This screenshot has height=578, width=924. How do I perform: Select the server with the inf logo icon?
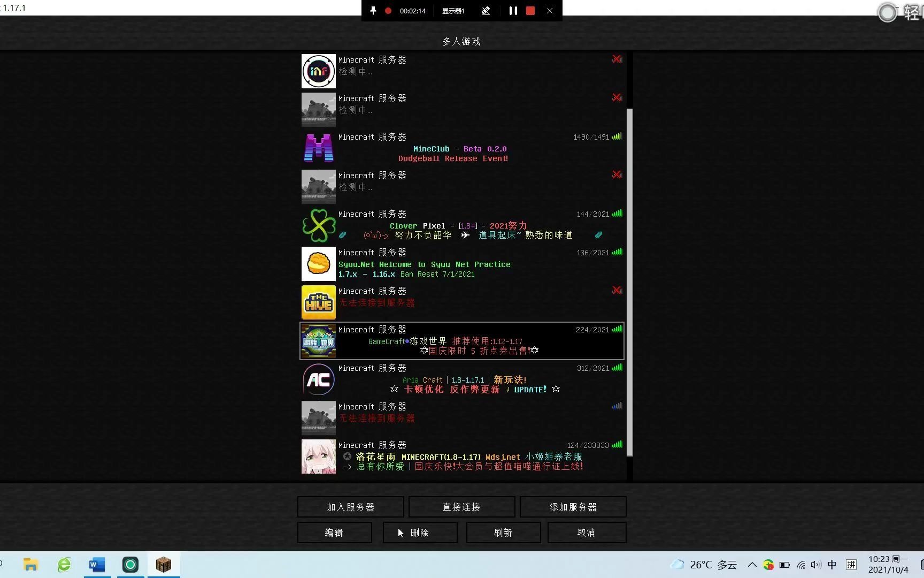coord(318,71)
